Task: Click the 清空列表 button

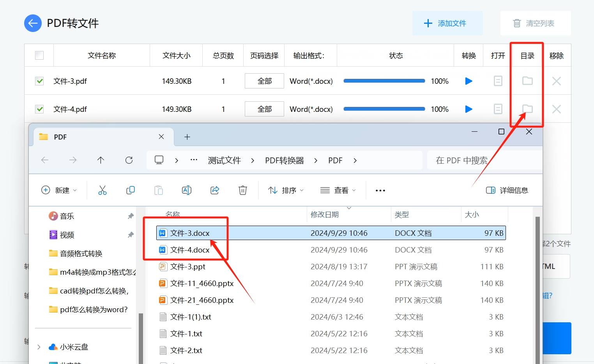Action: (536, 23)
